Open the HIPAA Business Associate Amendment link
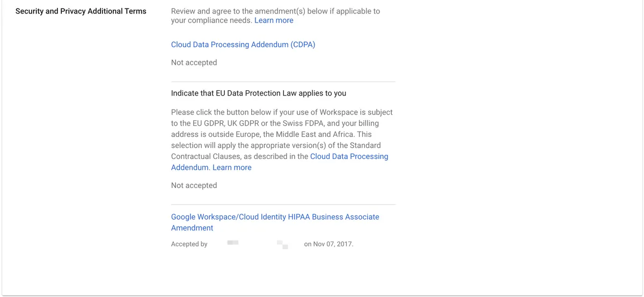Viewport: 644px width, 297px height. [275, 222]
